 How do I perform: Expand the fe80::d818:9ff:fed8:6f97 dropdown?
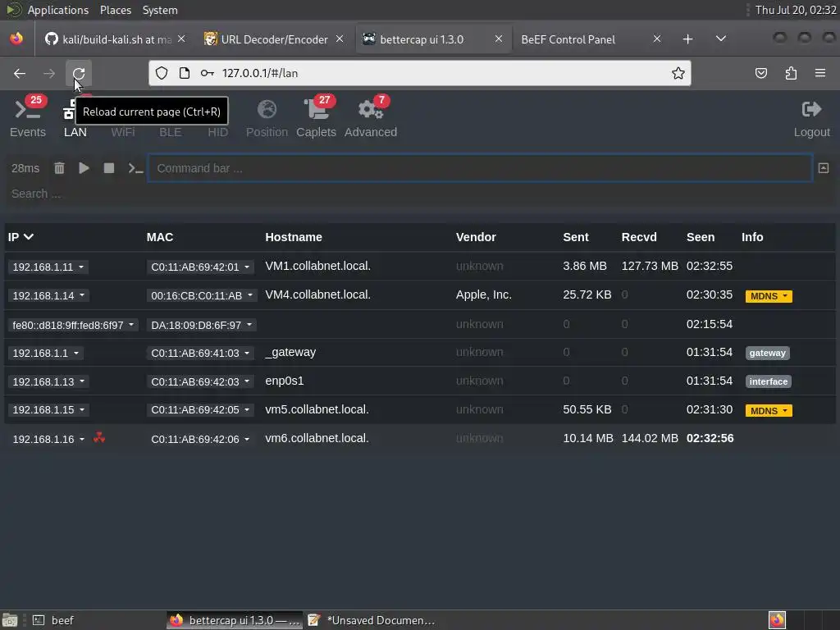click(x=73, y=325)
